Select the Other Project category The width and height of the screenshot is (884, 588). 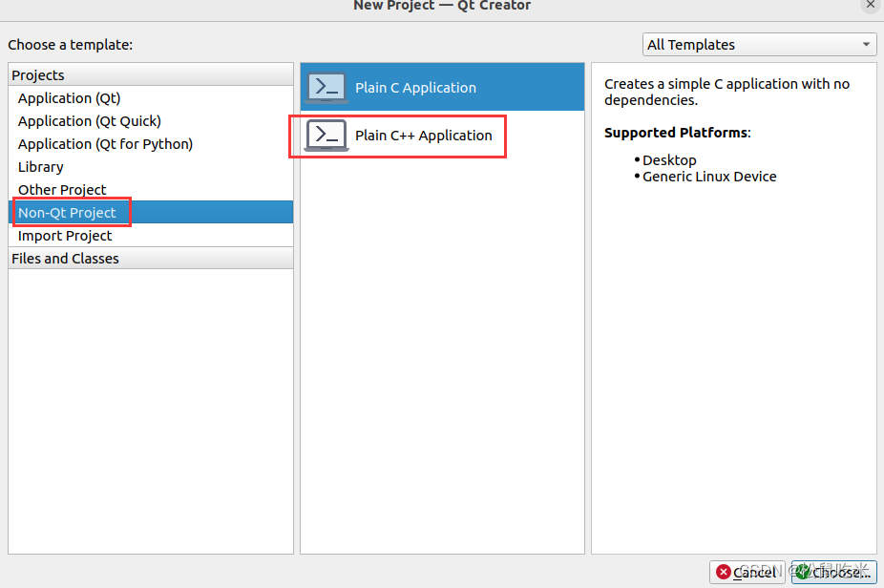62,189
